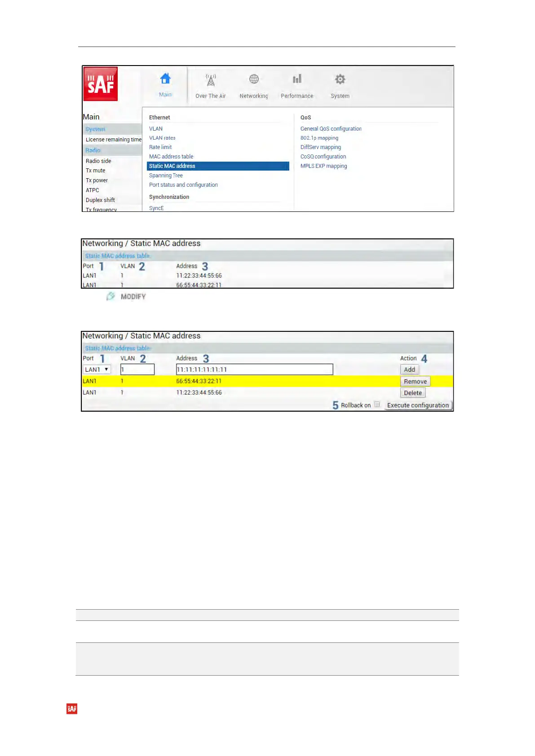Screen dimensions: 535x756
Task: Open the VLAN rates link
Action: (162, 138)
